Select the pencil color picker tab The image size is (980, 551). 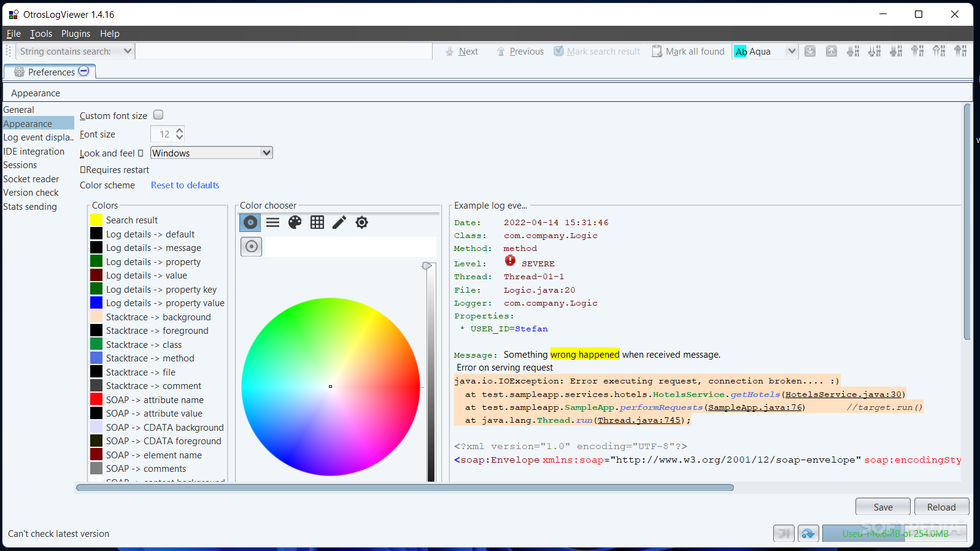point(339,222)
